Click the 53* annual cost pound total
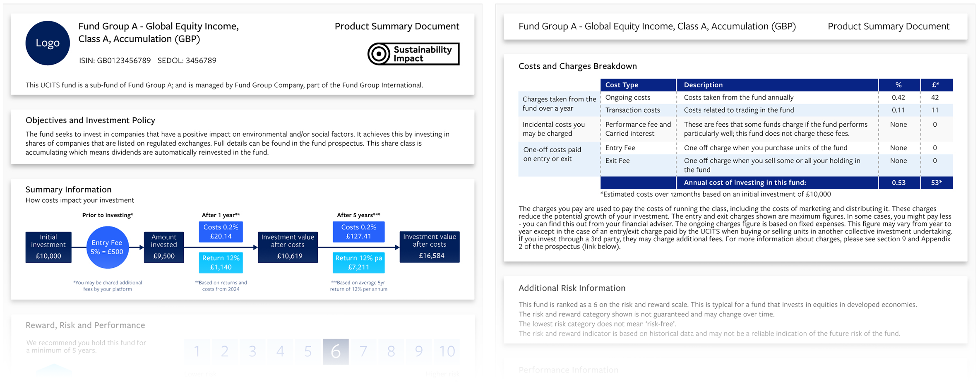The width and height of the screenshot is (980, 382). pos(937,183)
